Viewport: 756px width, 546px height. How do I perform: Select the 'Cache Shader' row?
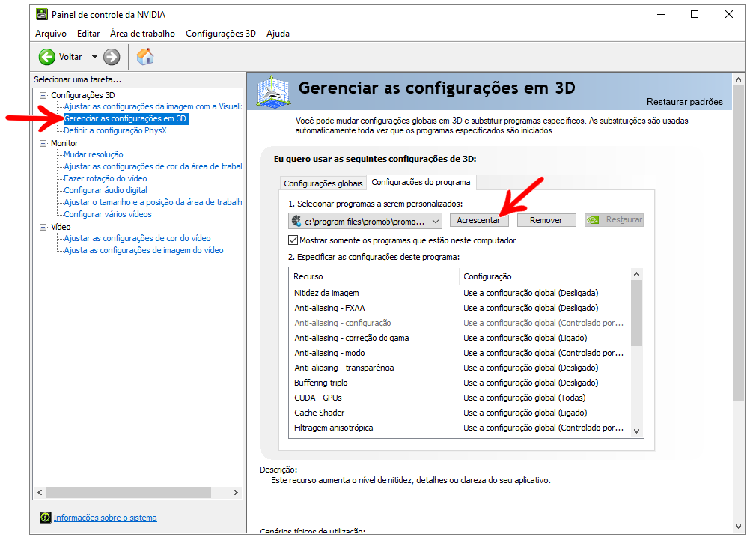[x=460, y=413]
